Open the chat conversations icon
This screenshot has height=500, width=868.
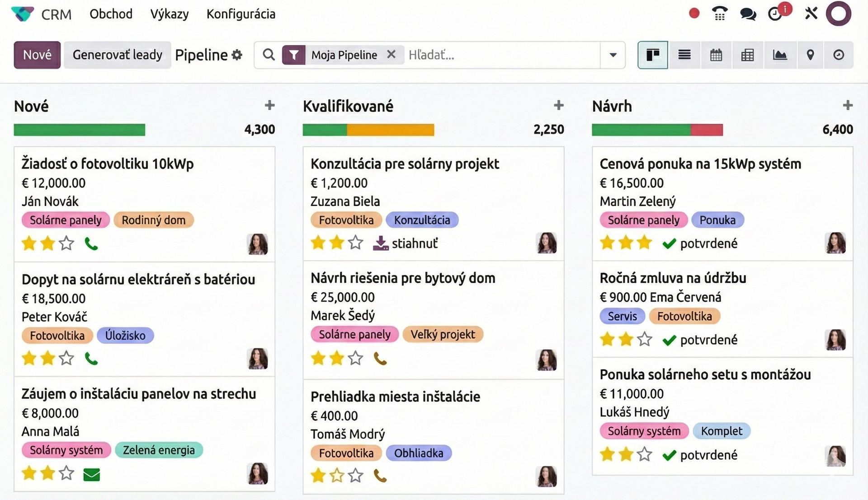click(748, 14)
